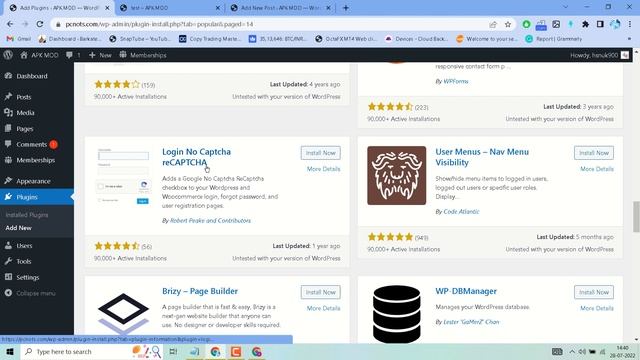Click the page vertical scrollbar thumb
The width and height of the screenshot is (640, 360).
pos(636,216)
